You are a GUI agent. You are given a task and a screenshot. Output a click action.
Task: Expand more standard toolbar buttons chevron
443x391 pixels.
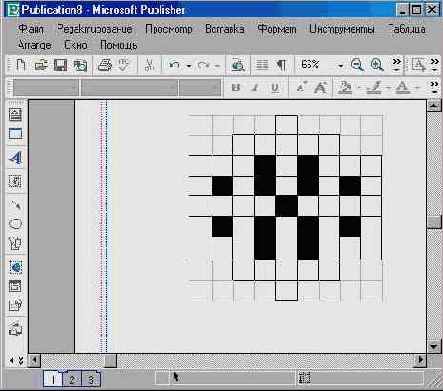point(396,65)
